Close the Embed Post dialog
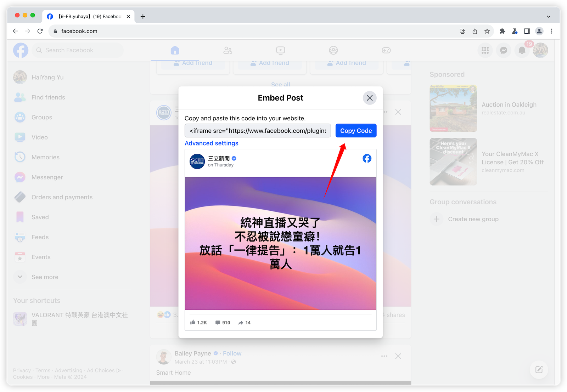 click(x=370, y=98)
